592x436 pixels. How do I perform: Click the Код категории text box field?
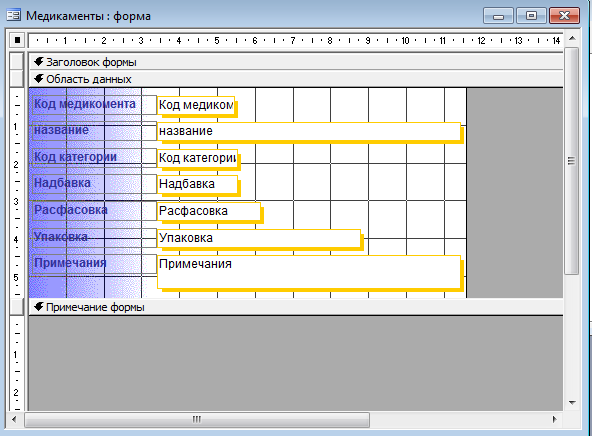pyautogui.click(x=197, y=158)
